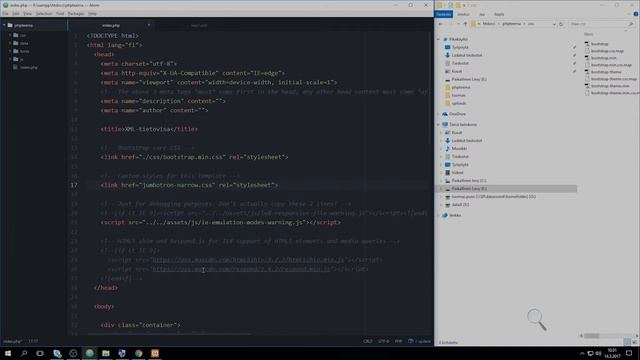
Task: Click Explorer up-one-level arrow
Action: click(x=465, y=24)
